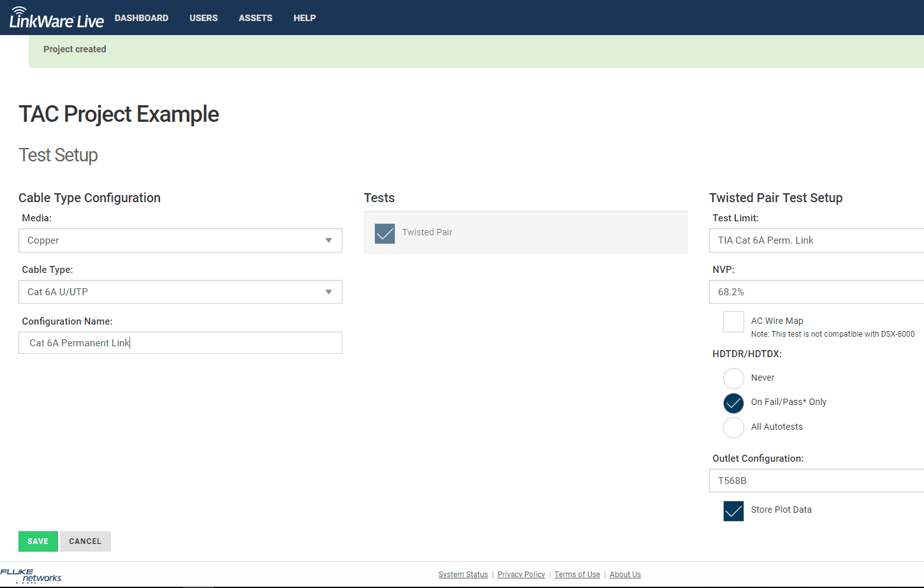Open the Cable Type dropdown
Image resolution: width=924 pixels, height=588 pixels.
click(x=180, y=291)
